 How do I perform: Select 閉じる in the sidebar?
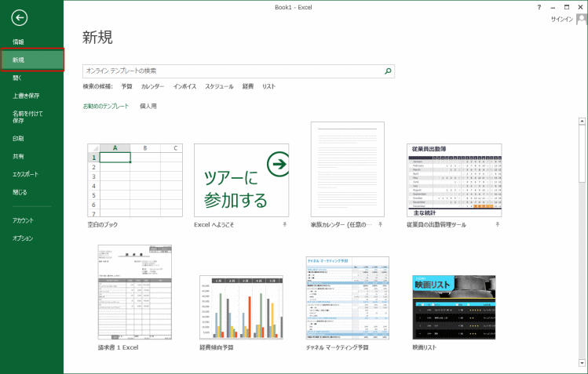point(20,192)
